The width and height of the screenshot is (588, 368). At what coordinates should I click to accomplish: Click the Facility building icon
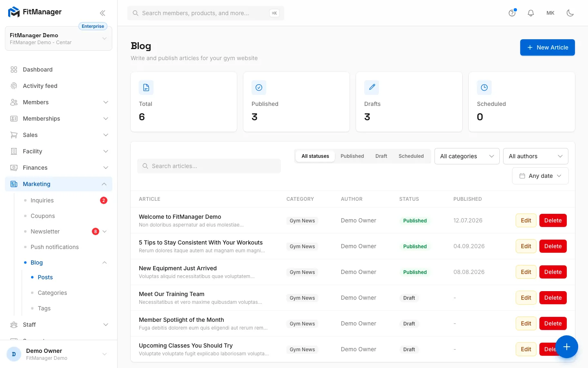tap(14, 151)
